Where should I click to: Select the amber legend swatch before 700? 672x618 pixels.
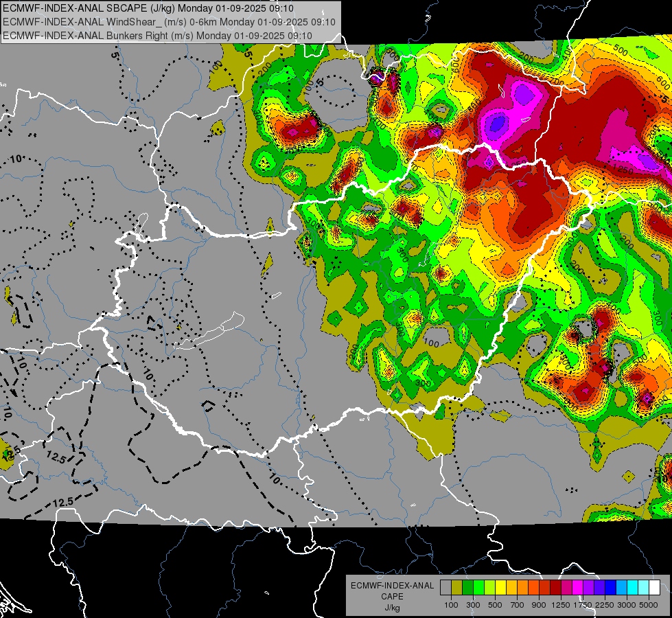(511, 587)
